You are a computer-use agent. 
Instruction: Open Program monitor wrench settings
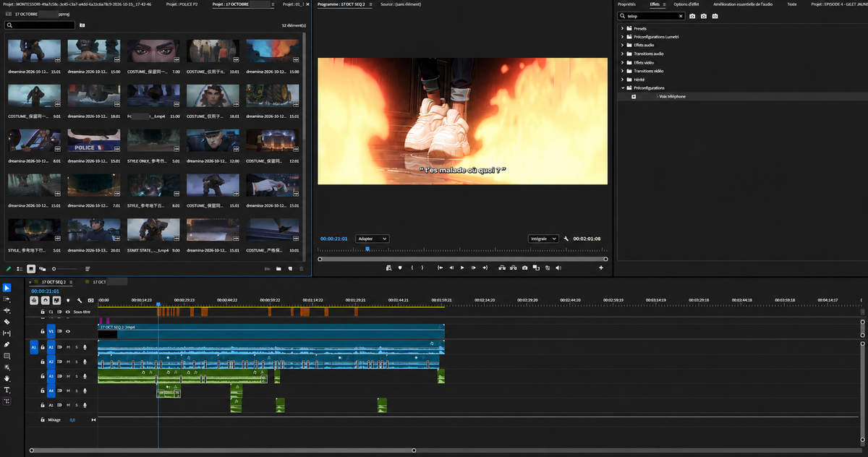click(566, 239)
